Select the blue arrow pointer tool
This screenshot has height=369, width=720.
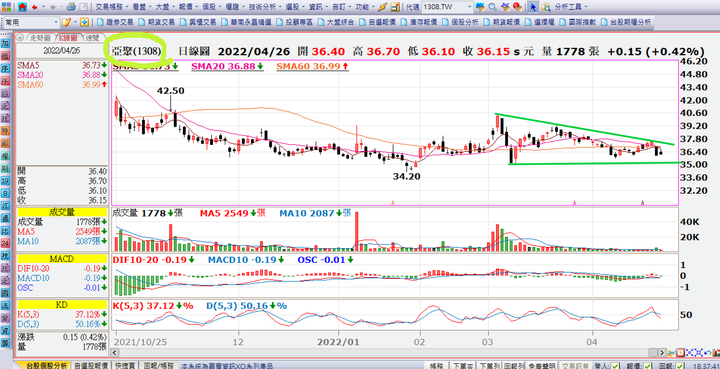[533, 7]
